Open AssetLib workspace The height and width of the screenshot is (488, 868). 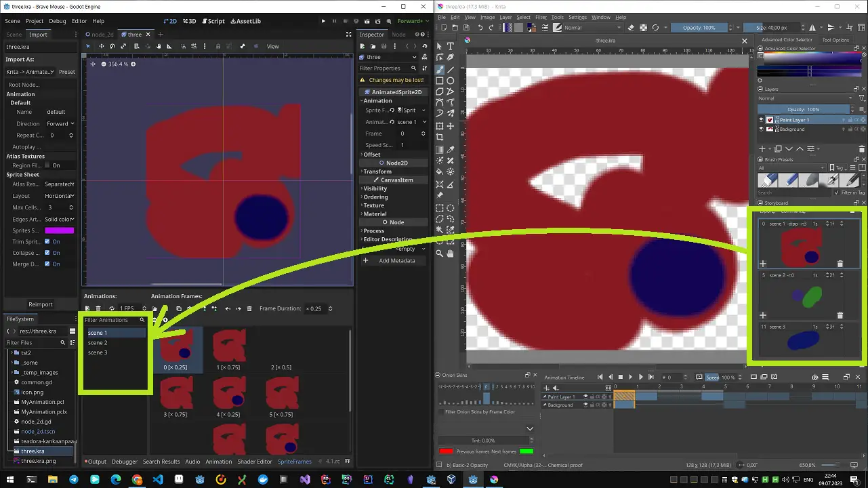pos(246,21)
